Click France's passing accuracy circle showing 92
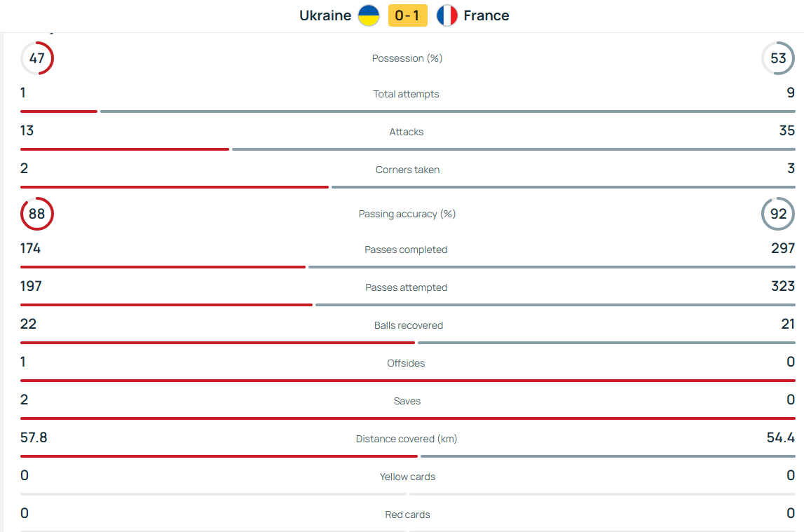Viewport: 804px width, 532px height. click(778, 214)
